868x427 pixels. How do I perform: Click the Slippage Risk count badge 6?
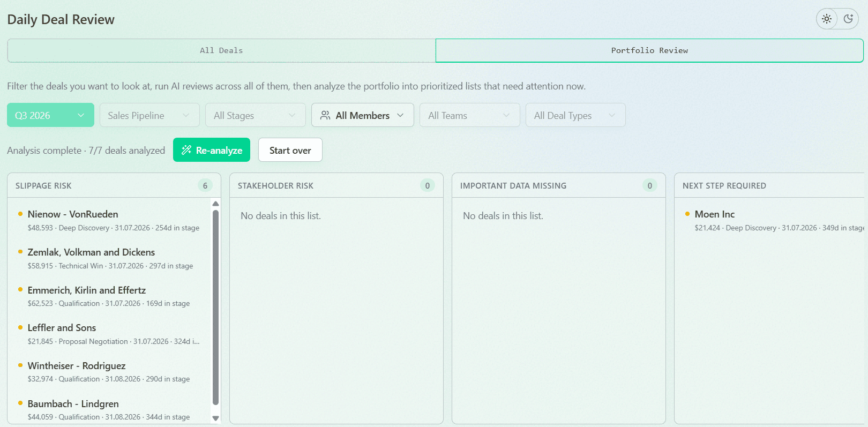205,185
